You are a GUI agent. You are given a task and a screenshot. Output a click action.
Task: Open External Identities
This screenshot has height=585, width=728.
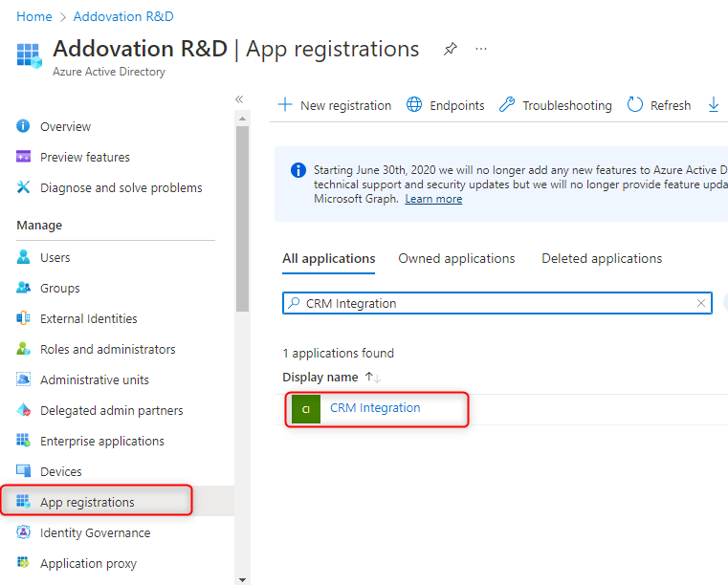[x=89, y=318]
